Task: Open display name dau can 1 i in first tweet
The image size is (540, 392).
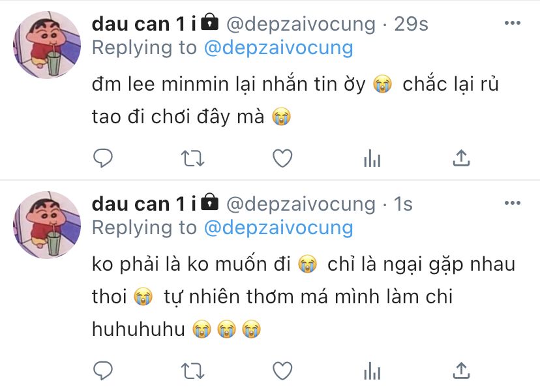Action: [144, 24]
